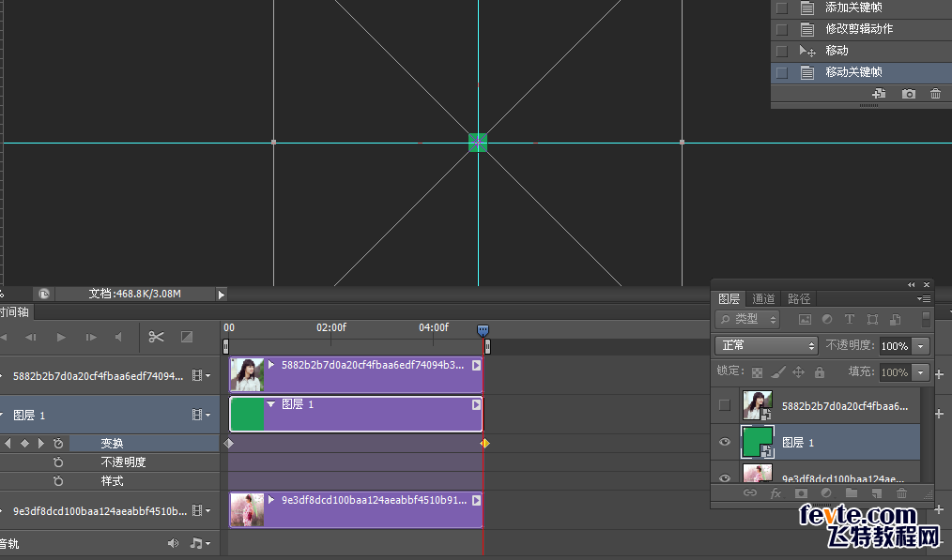Filter layers by adjustment layers icon
Image resolution: width=952 pixels, height=560 pixels.
(827, 319)
